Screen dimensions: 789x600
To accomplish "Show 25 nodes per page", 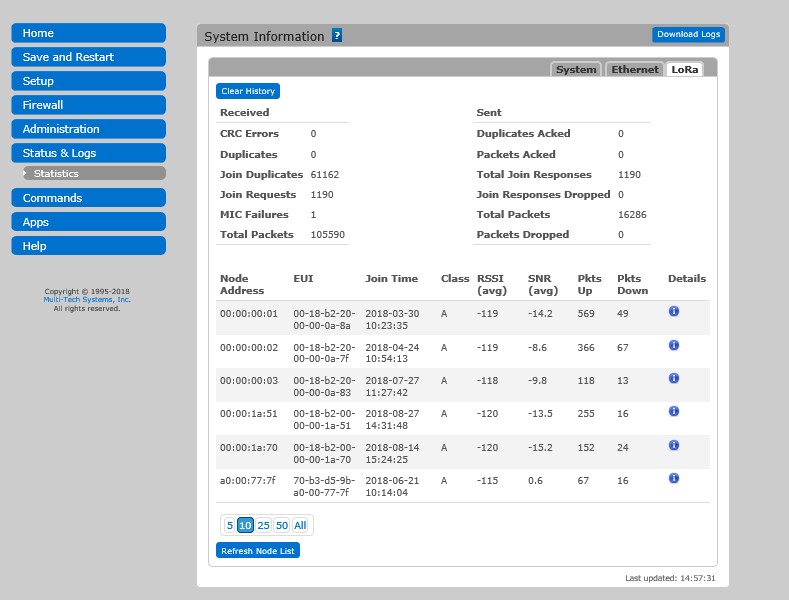I will [x=264, y=525].
